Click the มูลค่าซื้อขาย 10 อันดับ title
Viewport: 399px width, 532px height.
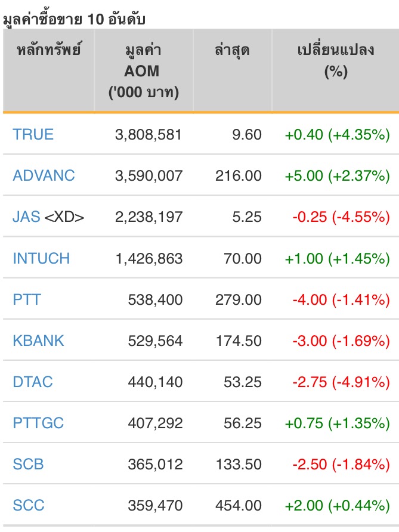[x=74, y=18]
